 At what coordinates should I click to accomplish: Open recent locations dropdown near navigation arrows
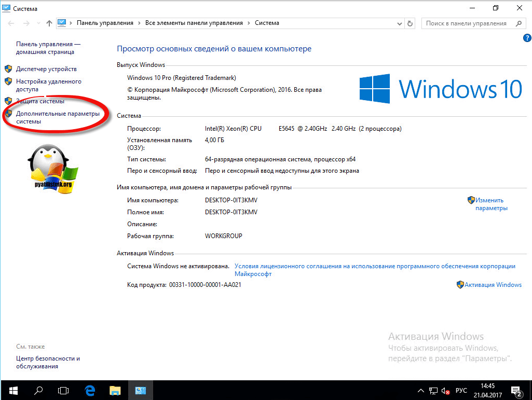tap(38, 23)
